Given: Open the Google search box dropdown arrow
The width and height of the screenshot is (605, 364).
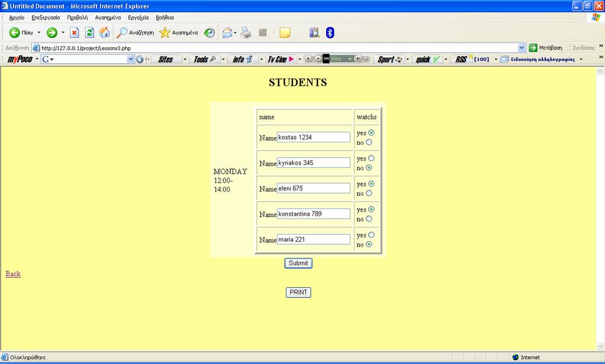Looking at the screenshot, I should 131,59.
